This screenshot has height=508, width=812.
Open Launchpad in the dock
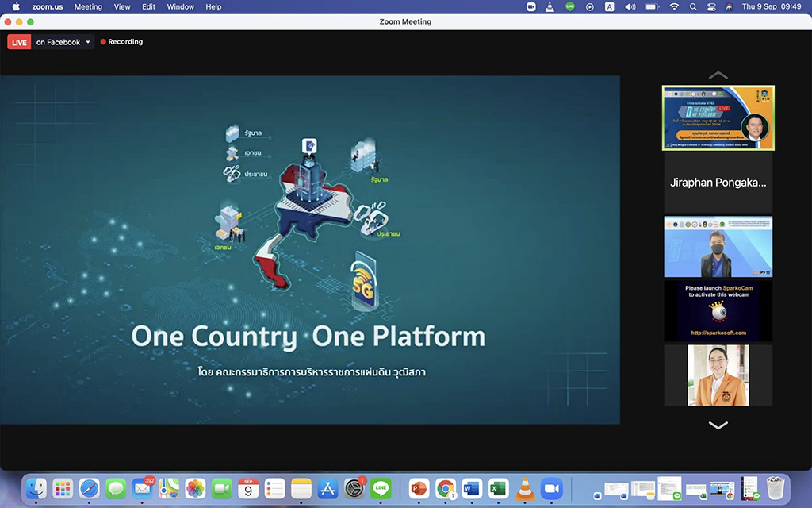[63, 488]
